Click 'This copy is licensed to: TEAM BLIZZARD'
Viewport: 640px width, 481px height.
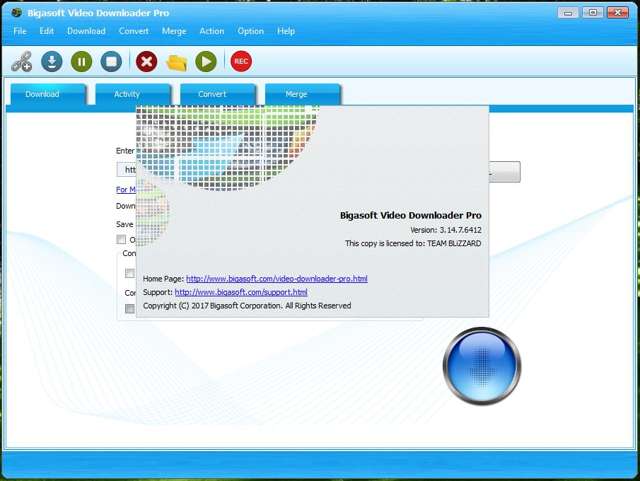tap(413, 243)
